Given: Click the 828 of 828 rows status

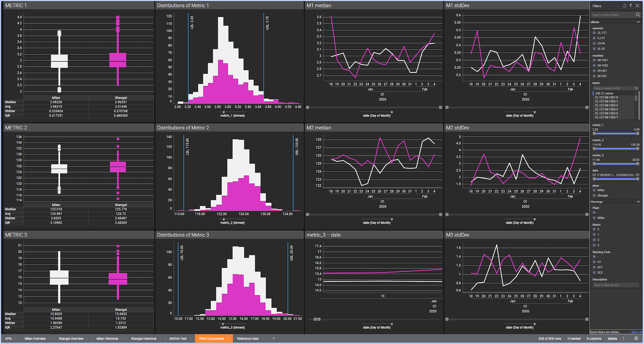Looking at the screenshot, I should tap(550, 339).
